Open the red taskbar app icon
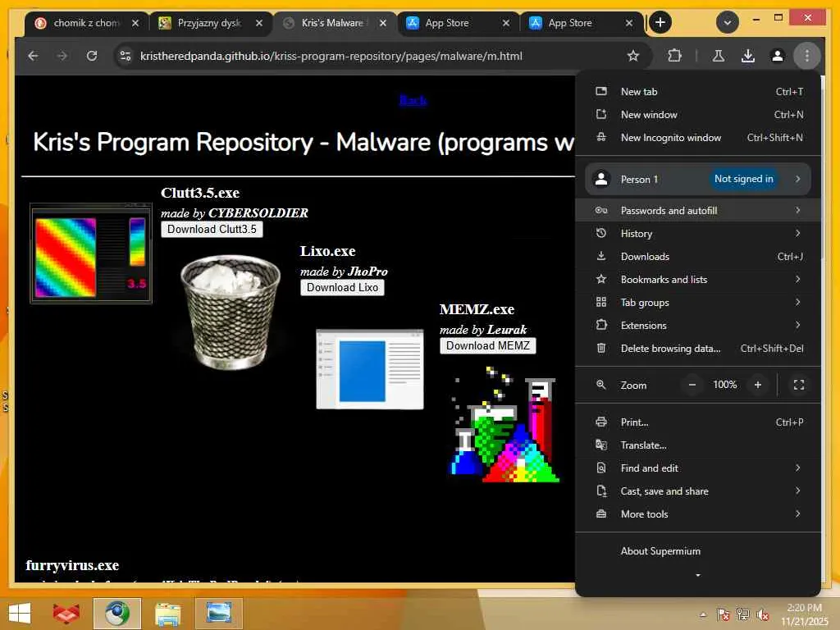 pyautogui.click(x=66, y=614)
